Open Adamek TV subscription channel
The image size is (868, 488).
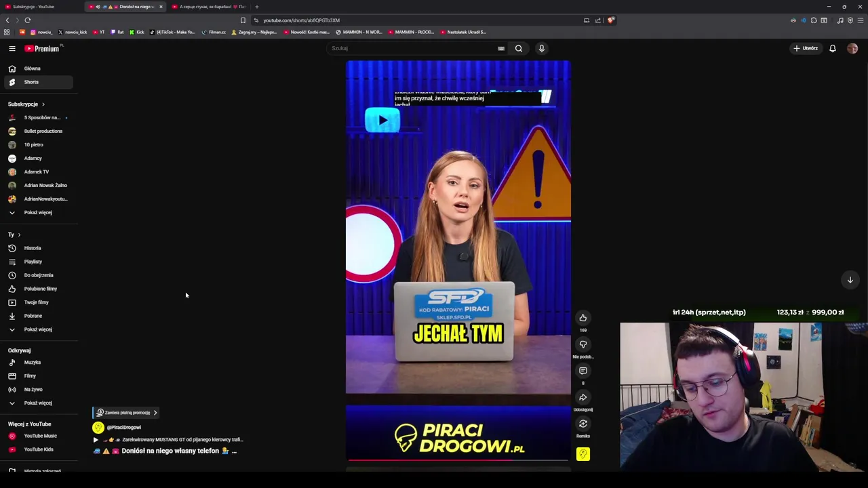(37, 172)
